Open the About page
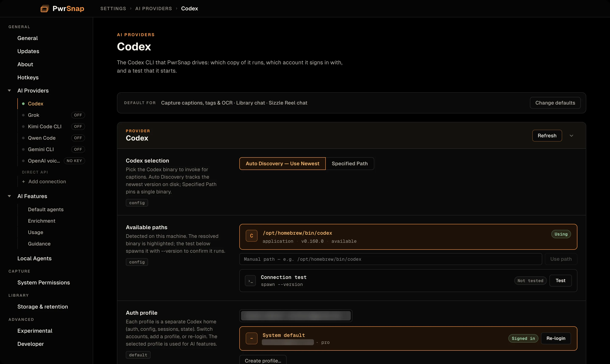This screenshot has height=364, width=610. click(x=25, y=65)
